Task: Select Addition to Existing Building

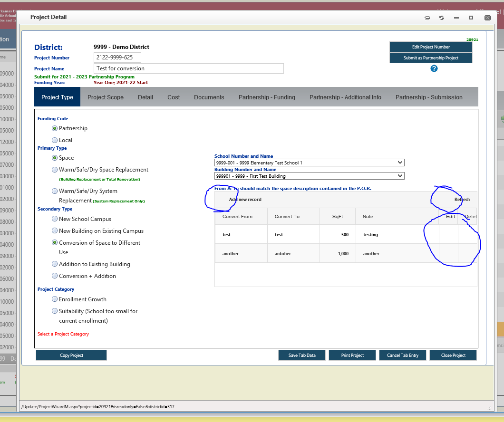Action: pos(55,264)
